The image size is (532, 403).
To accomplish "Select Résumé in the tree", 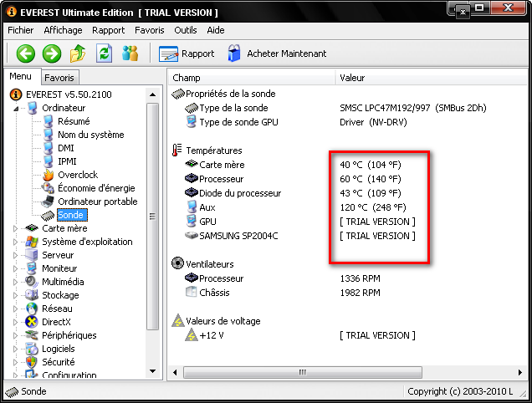I will (74, 121).
